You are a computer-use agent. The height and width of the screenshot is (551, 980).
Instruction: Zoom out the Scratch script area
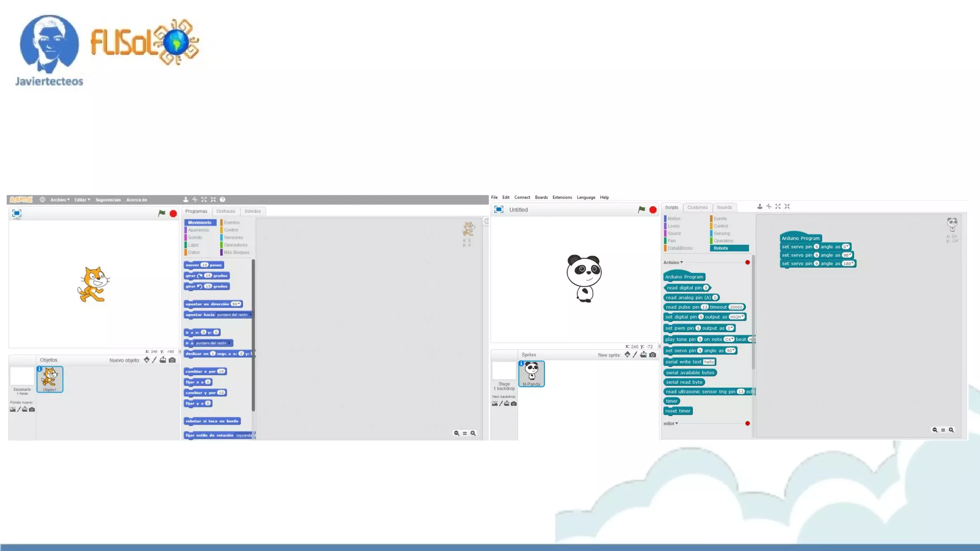click(457, 433)
